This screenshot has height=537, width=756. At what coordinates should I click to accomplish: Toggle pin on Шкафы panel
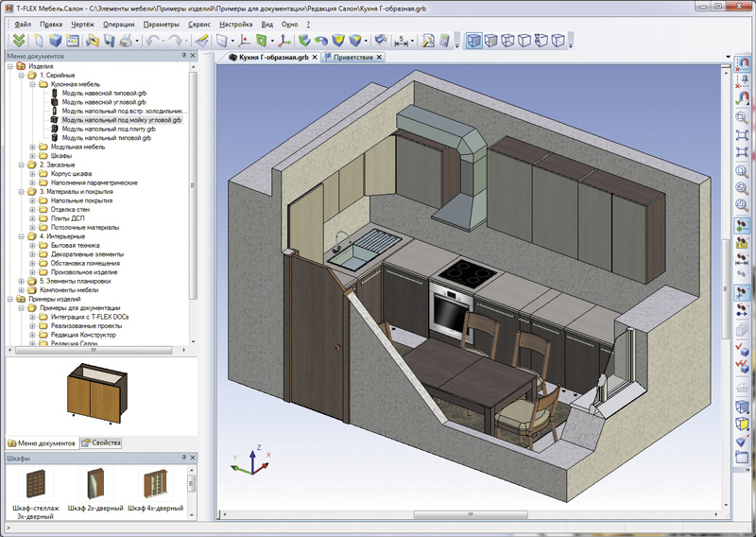coord(183,458)
